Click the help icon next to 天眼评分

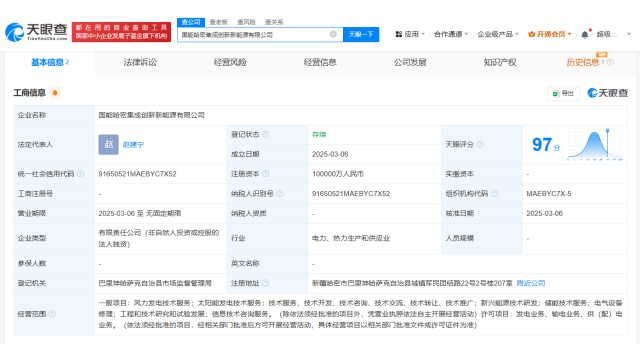point(480,144)
